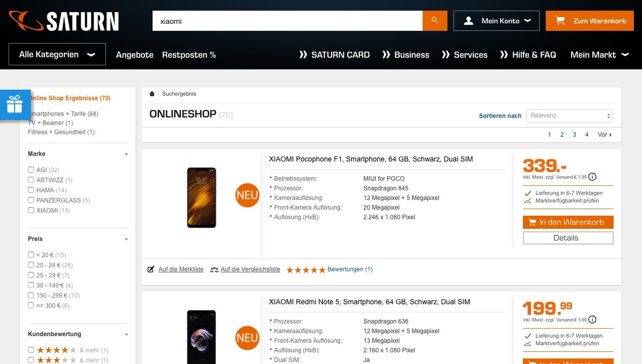Image resolution: width=642 pixels, height=364 pixels.
Task: Add Pocophone F1 with In den Warenkorb
Action: click(x=568, y=222)
